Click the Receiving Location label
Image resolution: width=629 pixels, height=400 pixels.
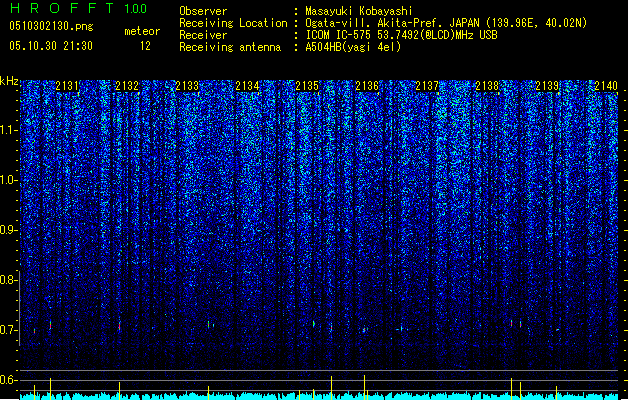pos(233,23)
